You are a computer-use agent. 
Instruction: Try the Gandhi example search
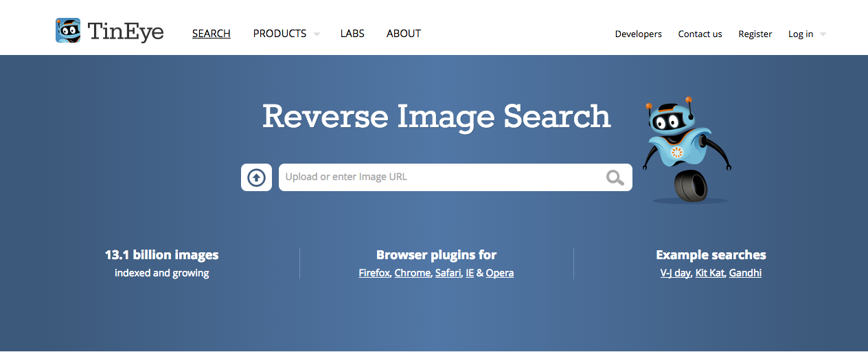(x=745, y=273)
